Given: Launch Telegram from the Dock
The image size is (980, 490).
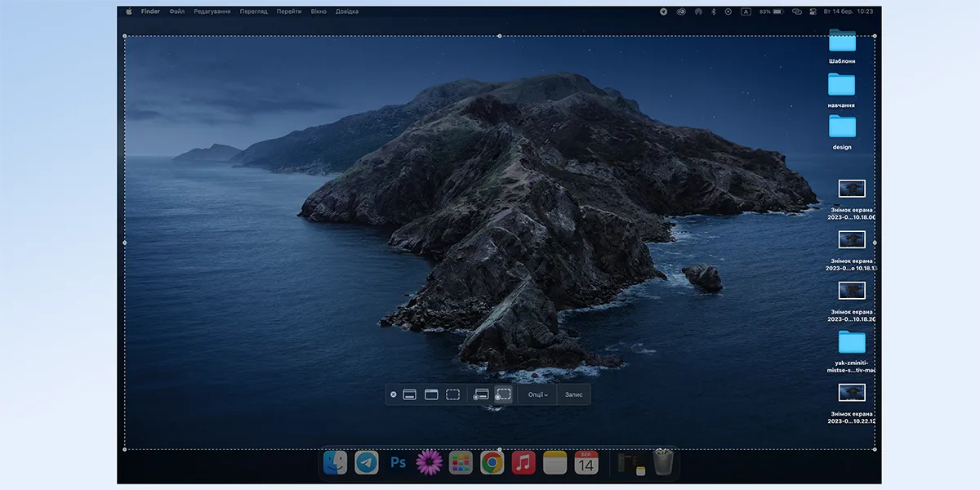Looking at the screenshot, I should click(367, 463).
